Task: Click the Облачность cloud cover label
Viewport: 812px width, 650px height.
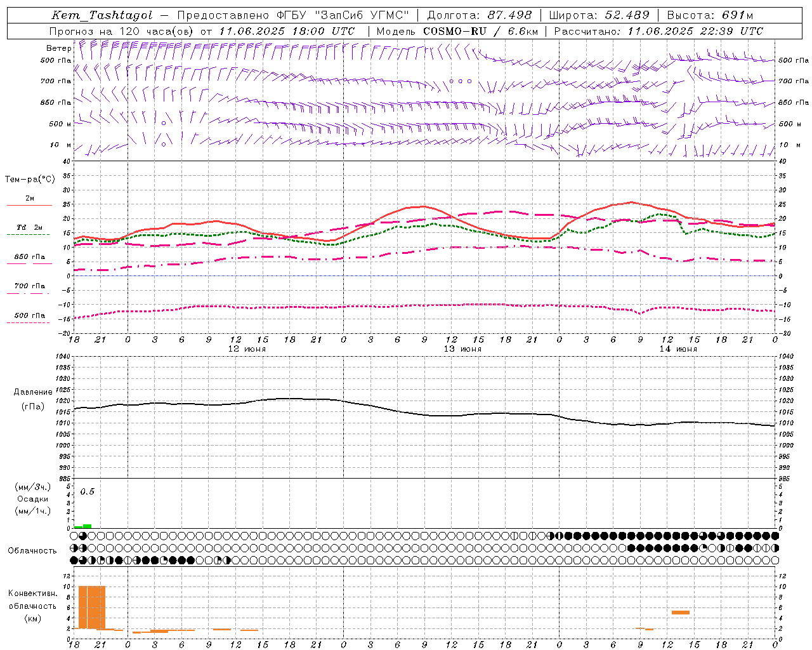Action: 32,551
